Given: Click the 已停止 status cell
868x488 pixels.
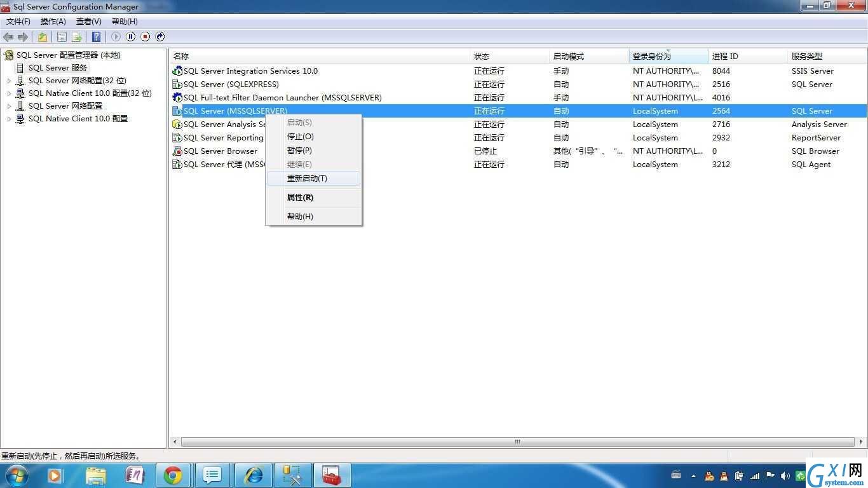Looking at the screenshot, I should coord(485,151).
